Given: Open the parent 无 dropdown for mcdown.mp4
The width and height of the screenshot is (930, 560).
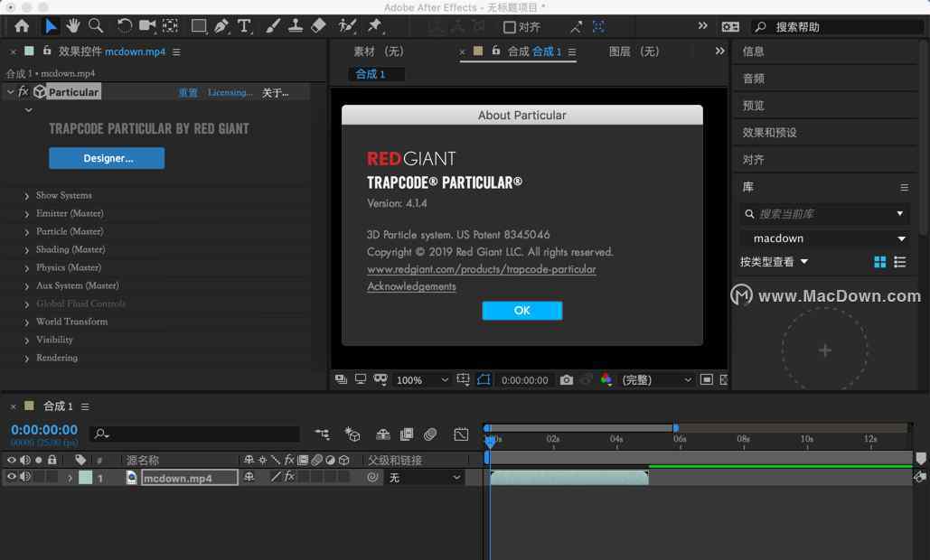Looking at the screenshot, I should [424, 477].
